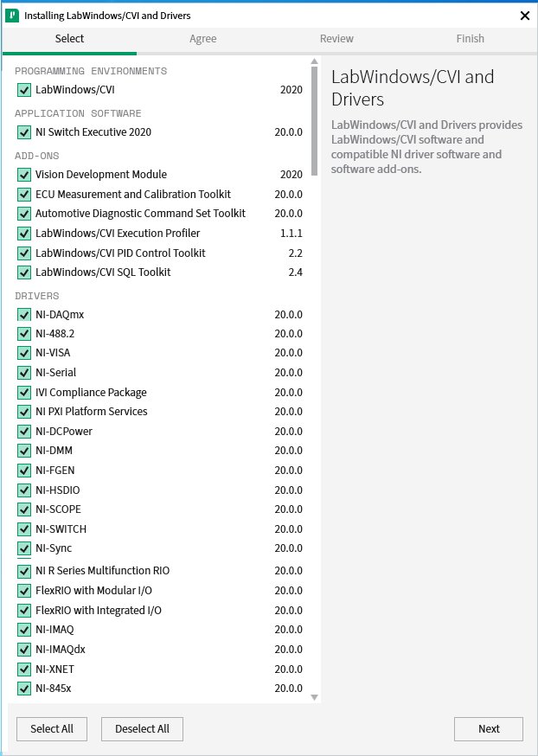Click the LabWindows/CVI row's 2020 version
Viewport: 538px width, 756px height.
(x=291, y=90)
